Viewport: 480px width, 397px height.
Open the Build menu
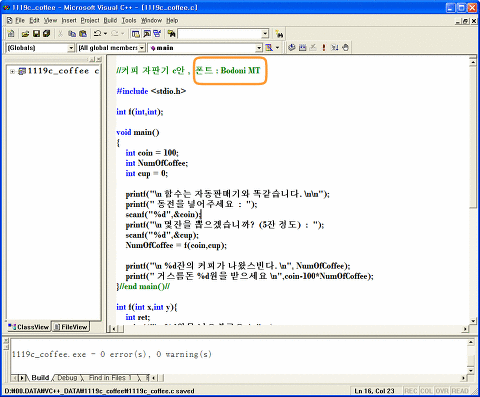click(110, 21)
